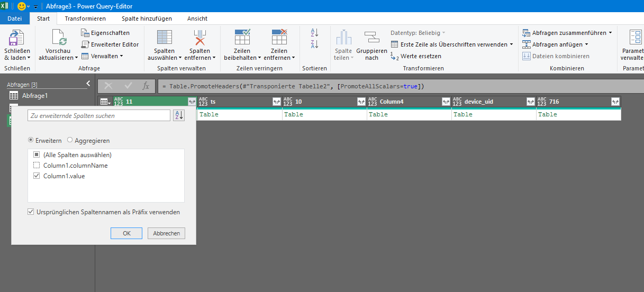The image size is (644, 292).
Task: Switch to the Start tab
Action: coord(43,19)
